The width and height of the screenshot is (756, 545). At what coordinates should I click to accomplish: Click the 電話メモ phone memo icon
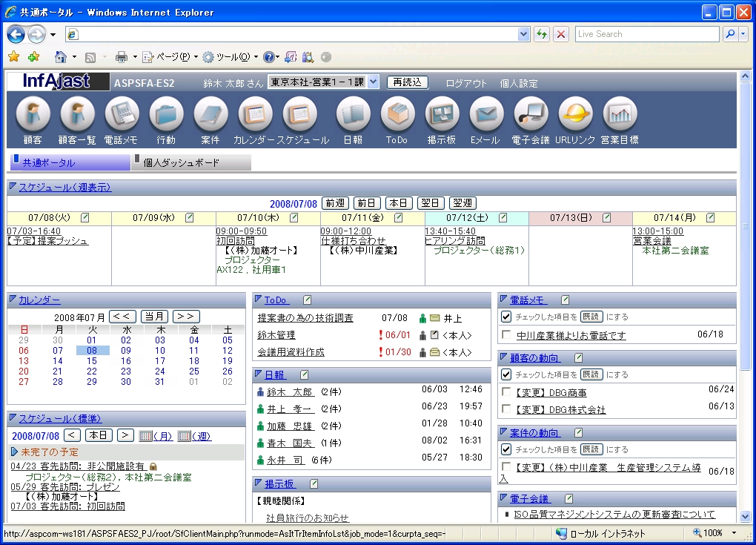click(122, 115)
